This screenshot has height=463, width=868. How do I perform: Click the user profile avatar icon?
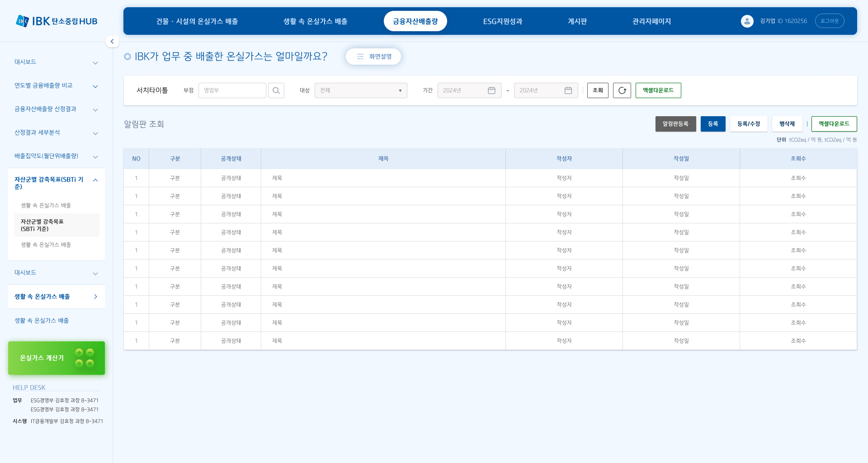coord(747,21)
